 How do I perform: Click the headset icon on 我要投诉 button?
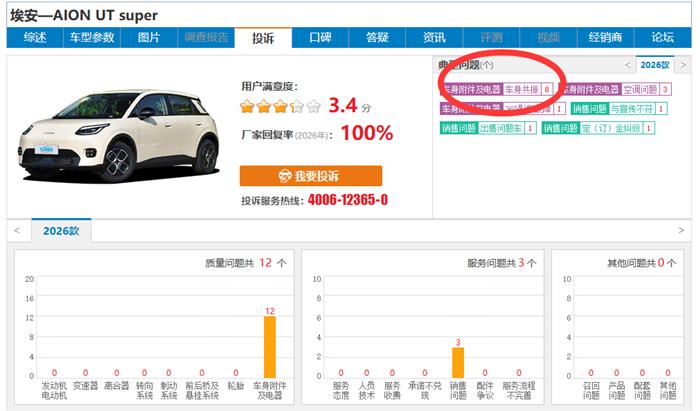(285, 176)
